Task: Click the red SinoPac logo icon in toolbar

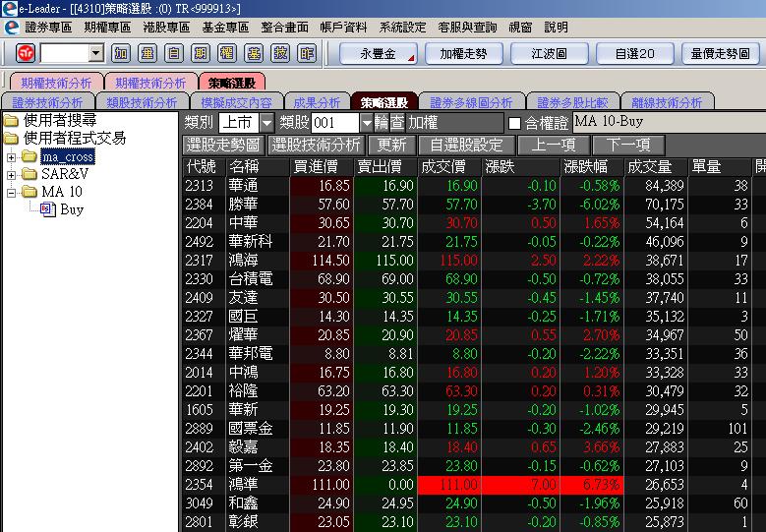Action: point(26,53)
